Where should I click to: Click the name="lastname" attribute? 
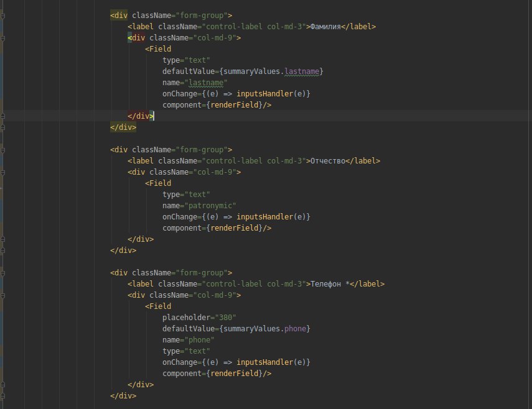pos(195,82)
